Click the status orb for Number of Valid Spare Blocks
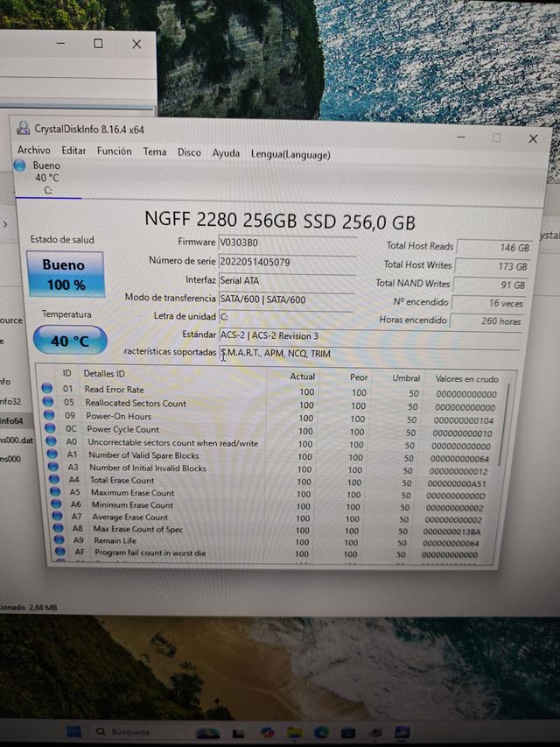 [x=52, y=454]
